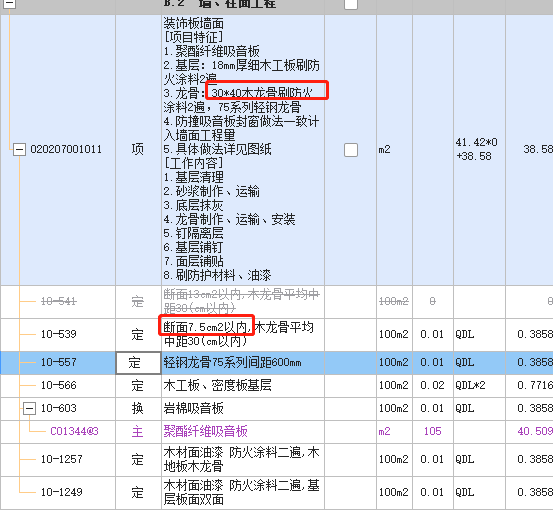Collapse the 10-603 sub-item node

pyautogui.click(x=29, y=409)
